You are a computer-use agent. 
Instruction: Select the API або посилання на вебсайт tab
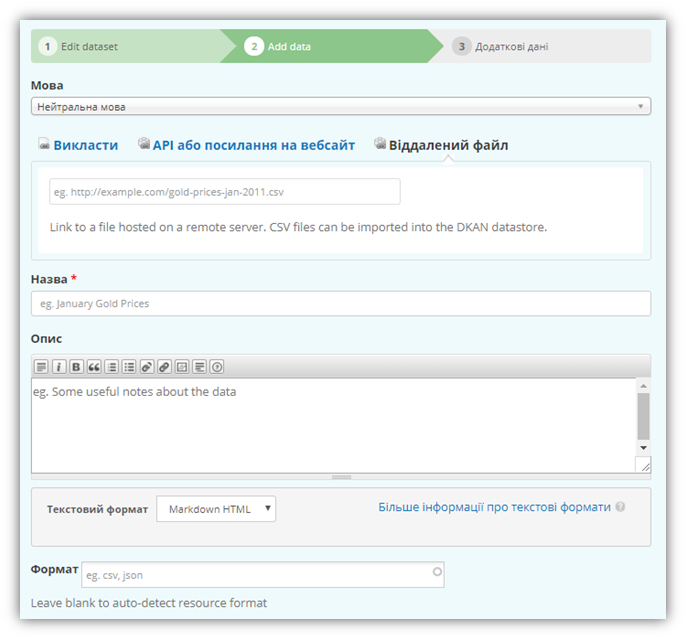(x=253, y=145)
